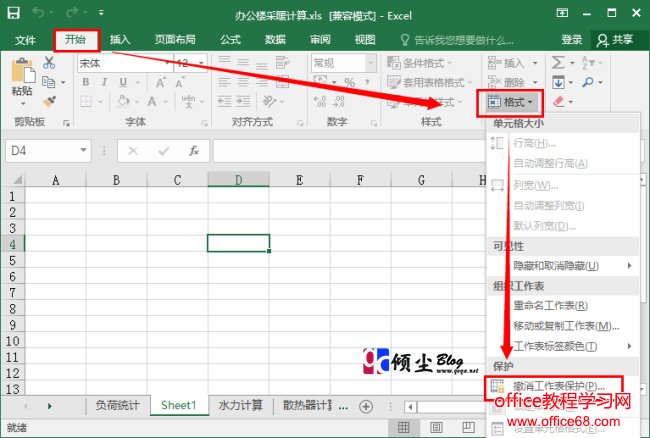
Task: Switch to the 插入 tab
Action: pyautogui.click(x=120, y=40)
